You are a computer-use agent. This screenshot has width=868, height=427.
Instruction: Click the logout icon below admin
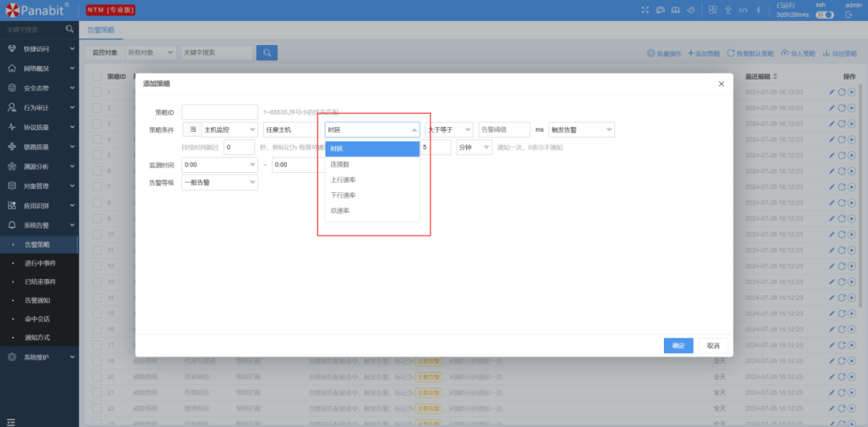(849, 15)
